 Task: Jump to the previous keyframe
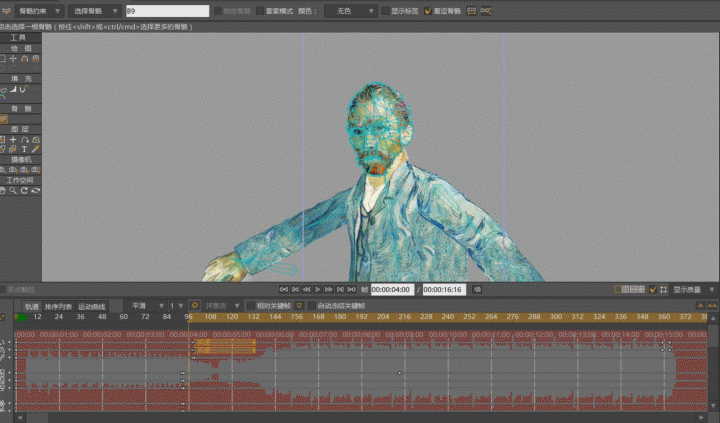[295, 289]
